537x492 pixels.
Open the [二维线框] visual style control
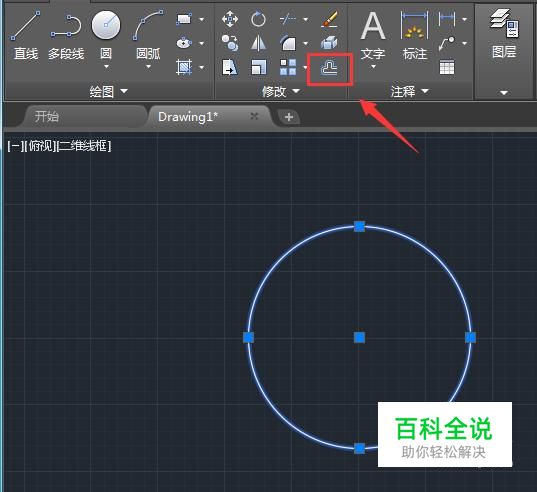click(84, 146)
